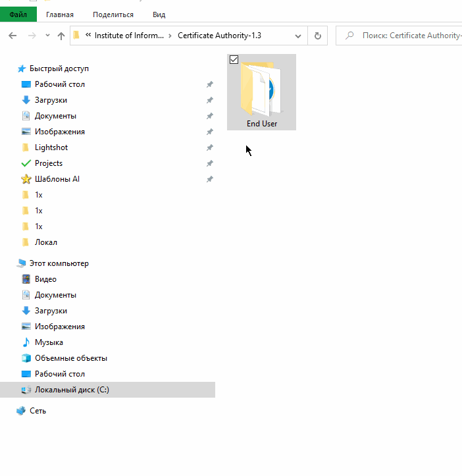Switch to the Поделиться ribbon tab
This screenshot has width=462, height=476.
(113, 14)
